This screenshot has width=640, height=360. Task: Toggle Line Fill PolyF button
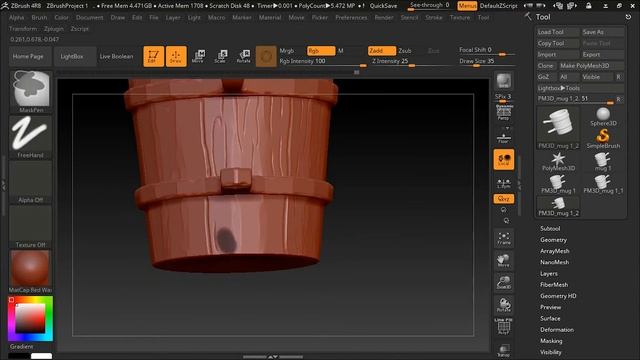(504, 327)
